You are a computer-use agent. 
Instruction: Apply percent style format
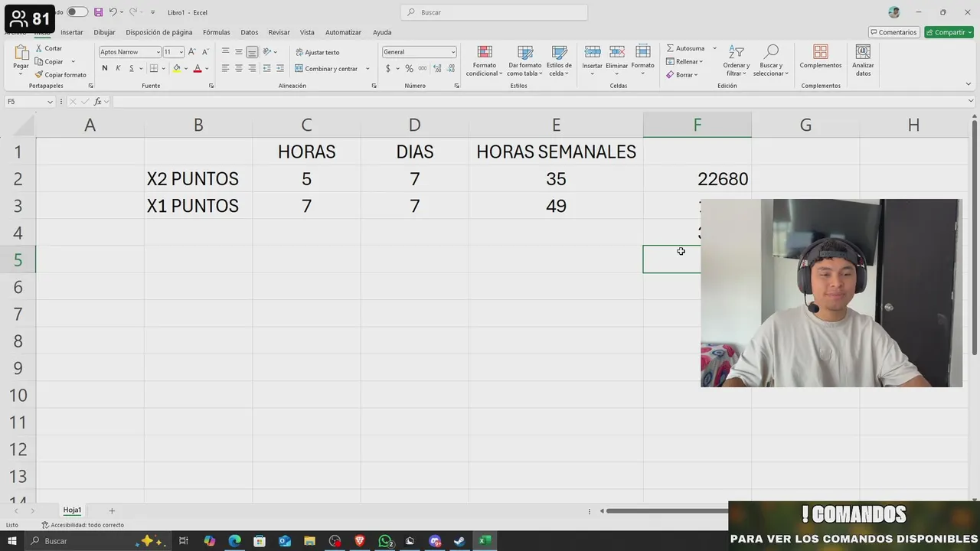coord(409,68)
